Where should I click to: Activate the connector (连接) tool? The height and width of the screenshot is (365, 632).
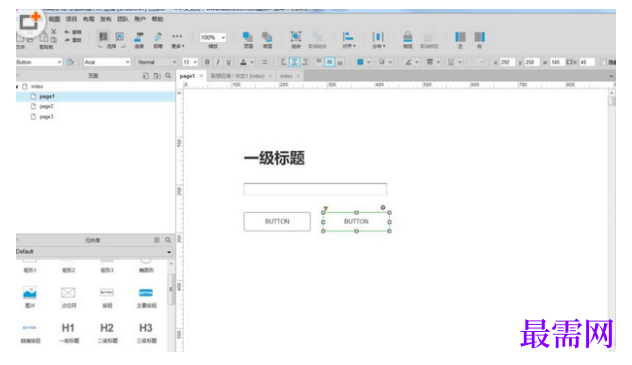(x=139, y=40)
